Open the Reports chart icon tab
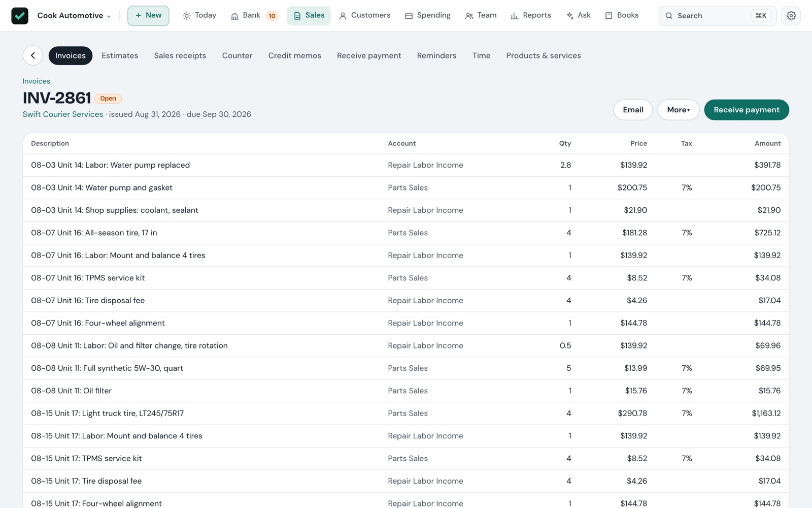This screenshot has height=508, width=812. click(531, 16)
